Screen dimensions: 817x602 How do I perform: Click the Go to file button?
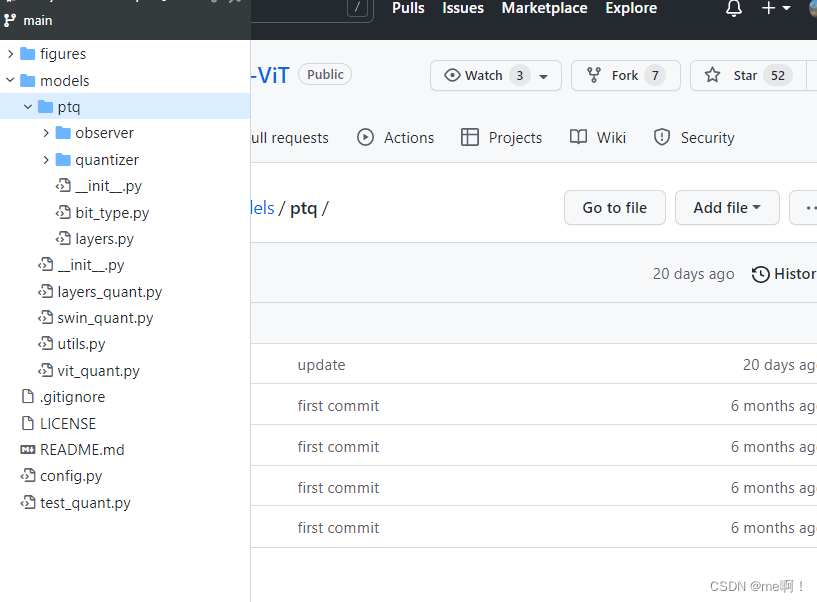(x=615, y=207)
